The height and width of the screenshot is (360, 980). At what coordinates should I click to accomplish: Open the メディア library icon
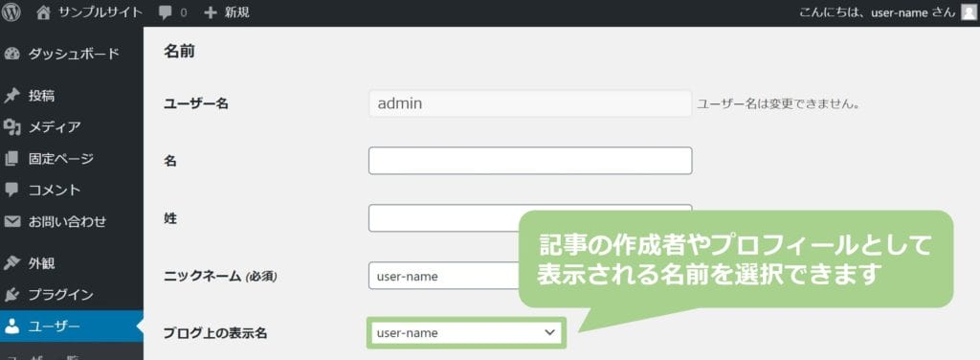[x=11, y=127]
